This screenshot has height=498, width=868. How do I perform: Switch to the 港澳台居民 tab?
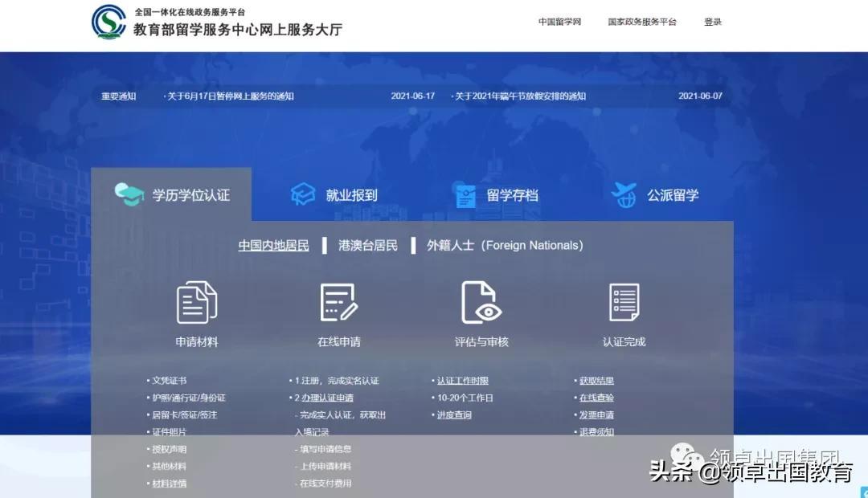tap(368, 246)
